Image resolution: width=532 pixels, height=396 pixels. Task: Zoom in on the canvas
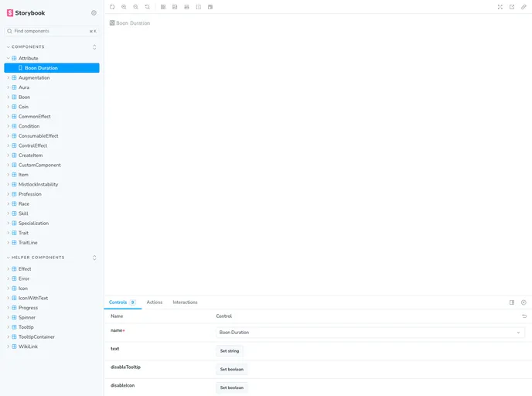click(x=124, y=7)
